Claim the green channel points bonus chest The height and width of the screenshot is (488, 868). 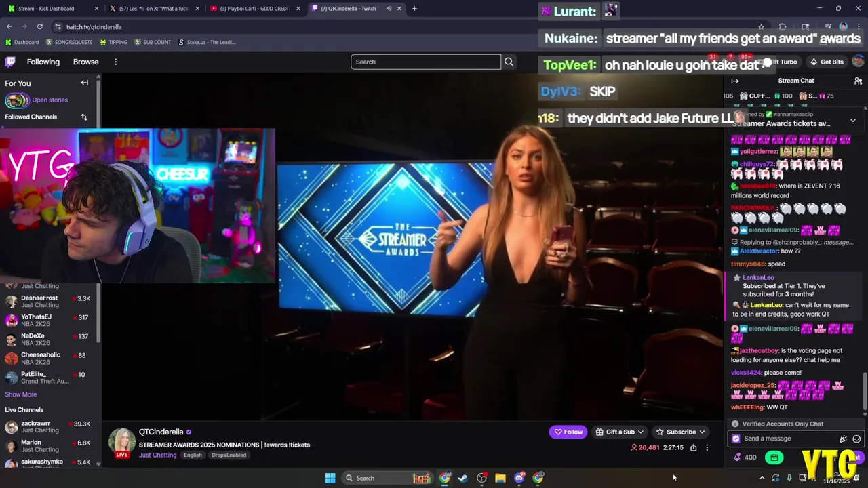click(x=774, y=457)
